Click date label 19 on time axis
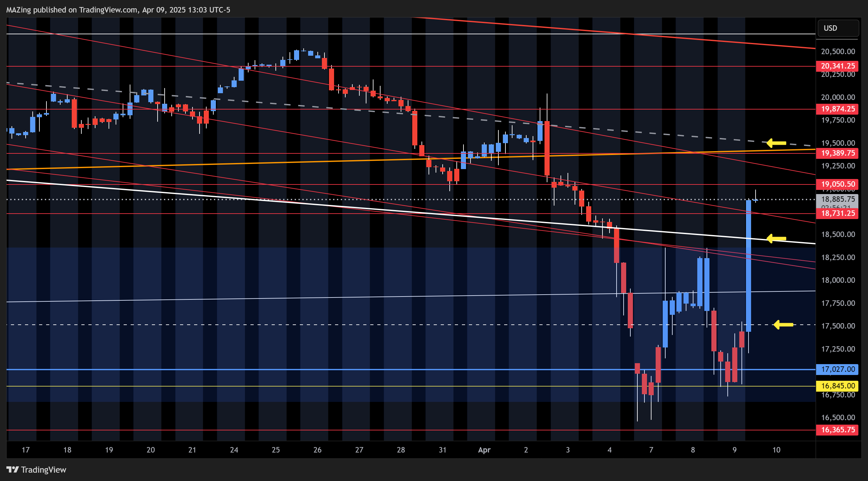 109,450
